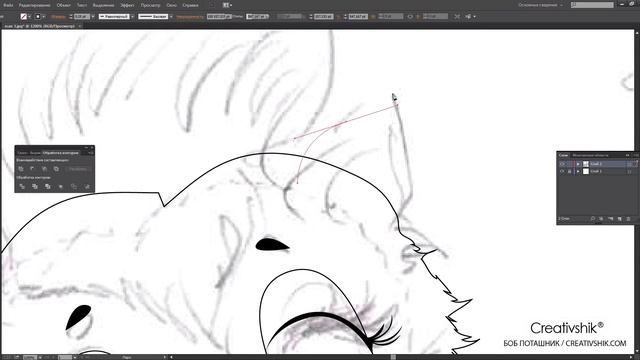640x360 pixels.
Task: Open the stroke color swatch in control bar
Action: coord(38,17)
